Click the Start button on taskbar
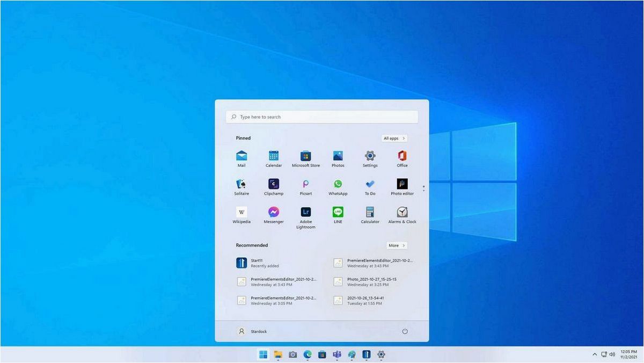This screenshot has height=363, width=644. click(263, 354)
